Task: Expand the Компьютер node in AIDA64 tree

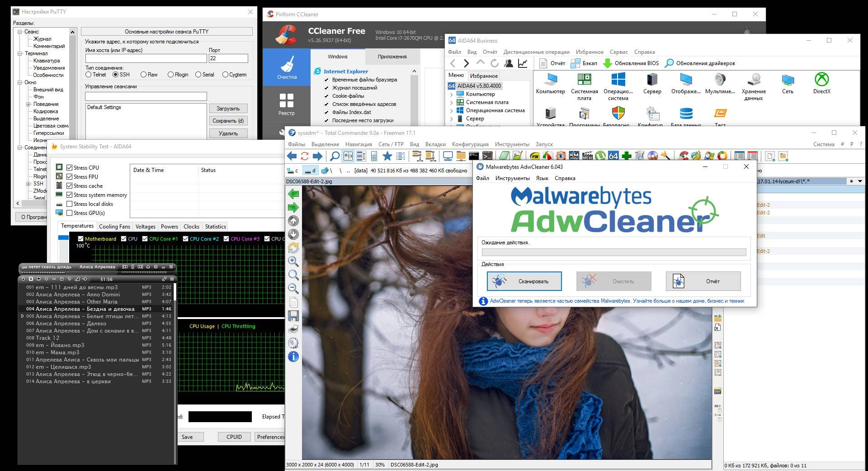Action: tap(451, 94)
